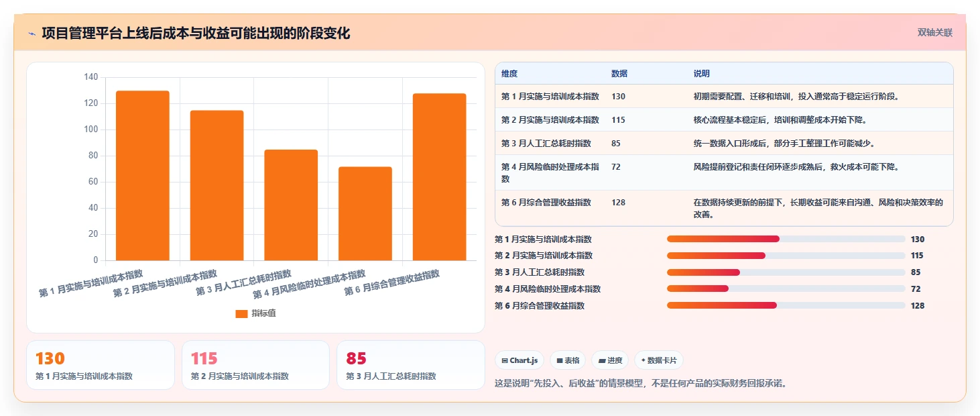Select the shortest chart bar, value 72

tap(365, 213)
